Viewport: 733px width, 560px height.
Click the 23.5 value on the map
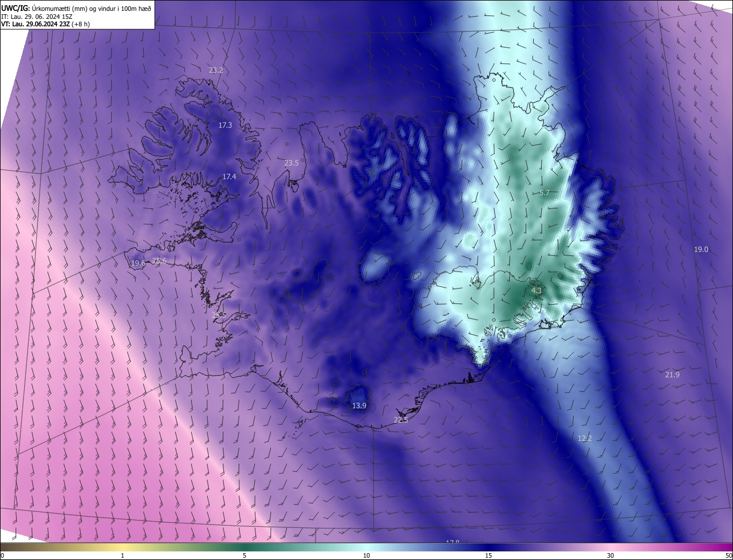[x=291, y=163]
